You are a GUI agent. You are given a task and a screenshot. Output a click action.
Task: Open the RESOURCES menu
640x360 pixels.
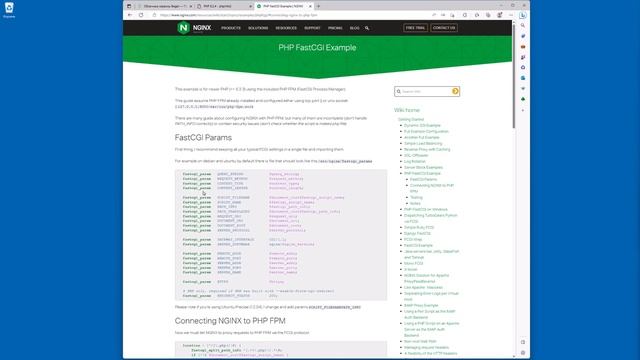tap(286, 28)
